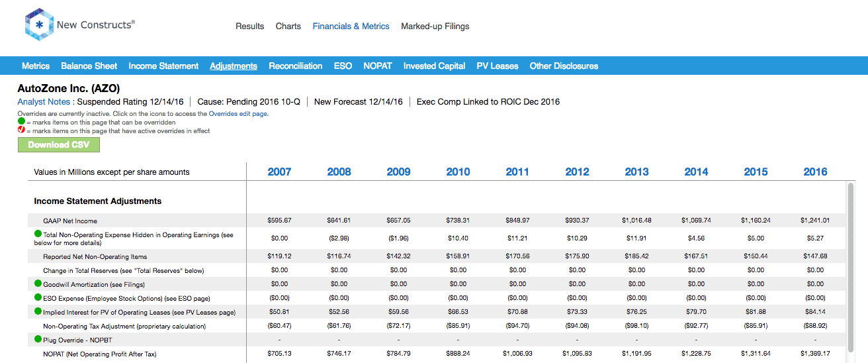Click the NOPAT (Net Operating Profit After Tax) label

(x=100, y=354)
